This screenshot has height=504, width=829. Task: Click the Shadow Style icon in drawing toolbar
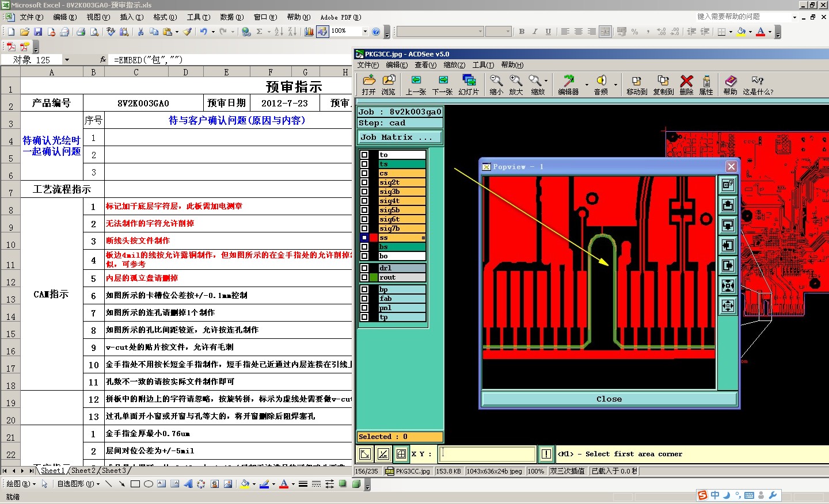click(x=343, y=484)
